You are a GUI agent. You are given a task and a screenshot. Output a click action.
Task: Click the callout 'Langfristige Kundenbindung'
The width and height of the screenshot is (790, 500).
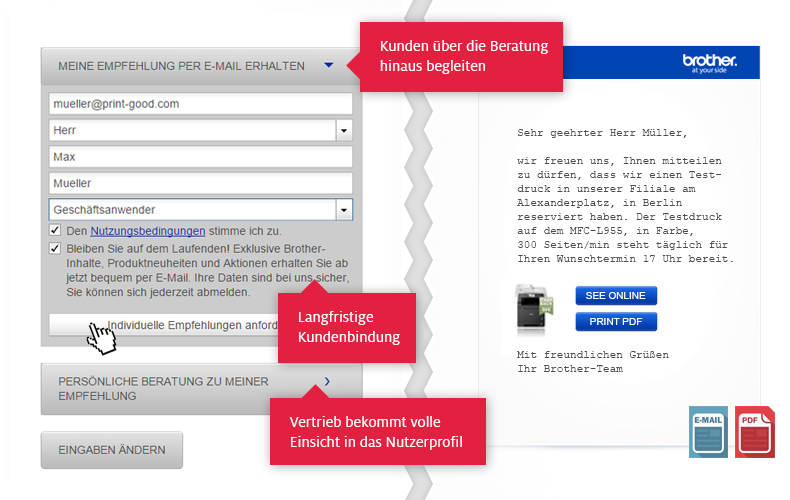coord(347,328)
